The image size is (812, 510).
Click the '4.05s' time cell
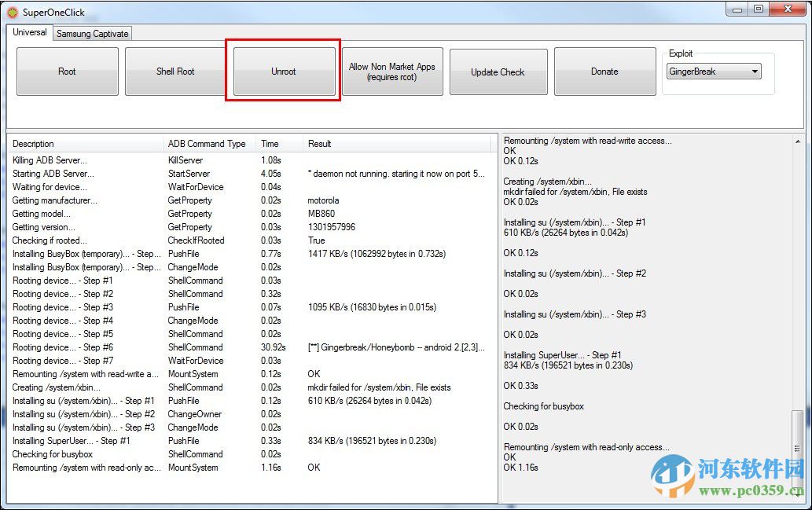coord(271,174)
